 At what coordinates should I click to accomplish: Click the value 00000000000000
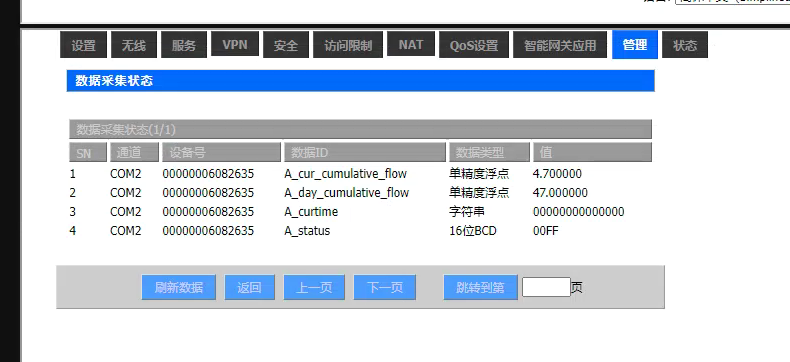point(578,211)
